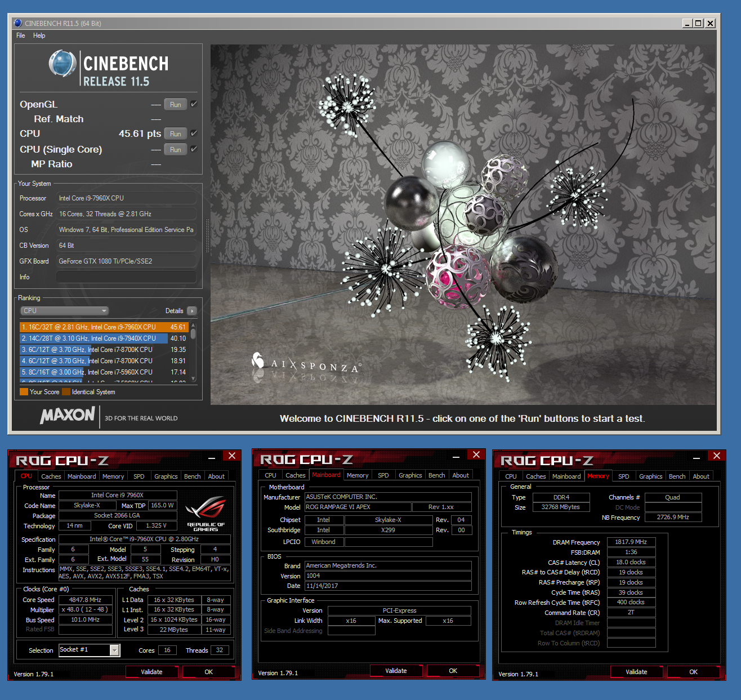Minimize the left CPU-Z window
The image size is (741, 700).
pos(212,457)
